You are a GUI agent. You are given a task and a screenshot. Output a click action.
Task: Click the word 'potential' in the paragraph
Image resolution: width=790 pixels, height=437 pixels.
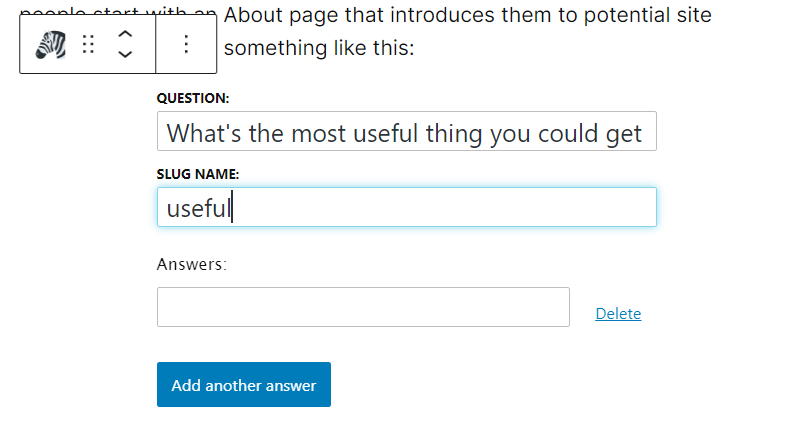[621, 16]
